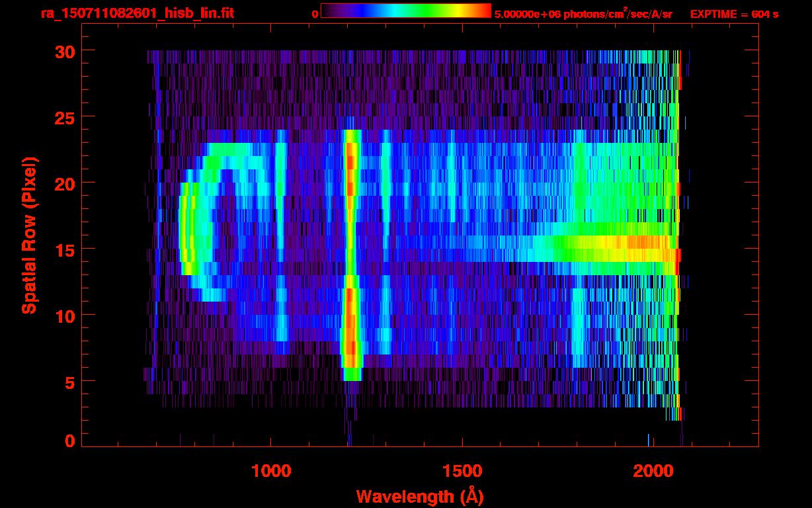Click the 2000 wavelength tick label
The height and width of the screenshot is (508, 812).
(653, 471)
